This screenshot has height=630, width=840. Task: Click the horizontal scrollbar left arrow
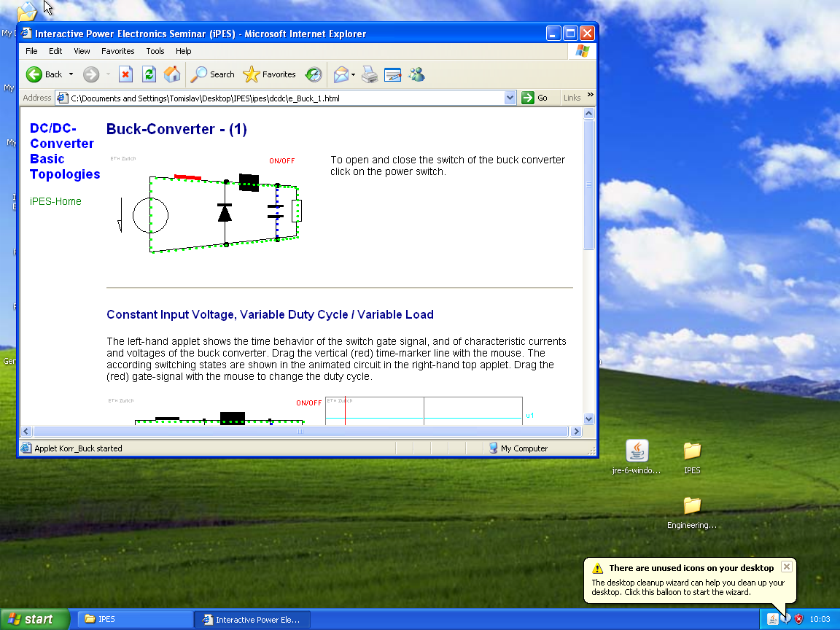(x=26, y=431)
